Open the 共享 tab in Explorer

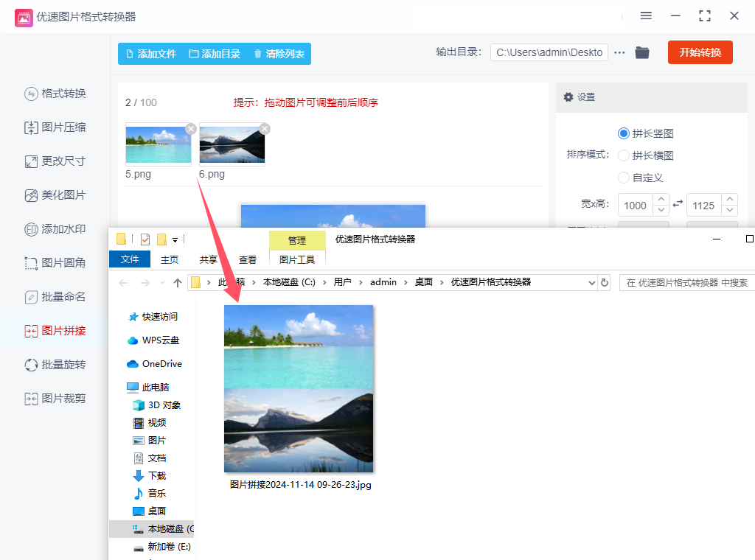point(209,260)
